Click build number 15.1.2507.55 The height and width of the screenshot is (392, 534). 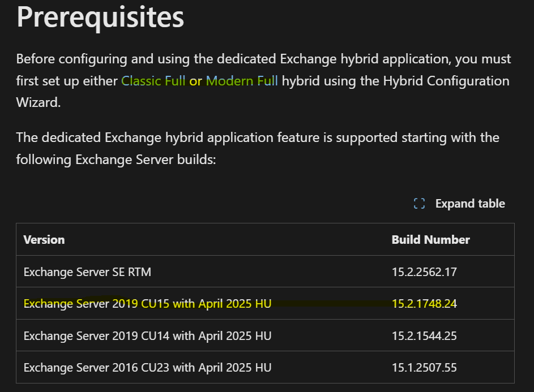(x=424, y=368)
